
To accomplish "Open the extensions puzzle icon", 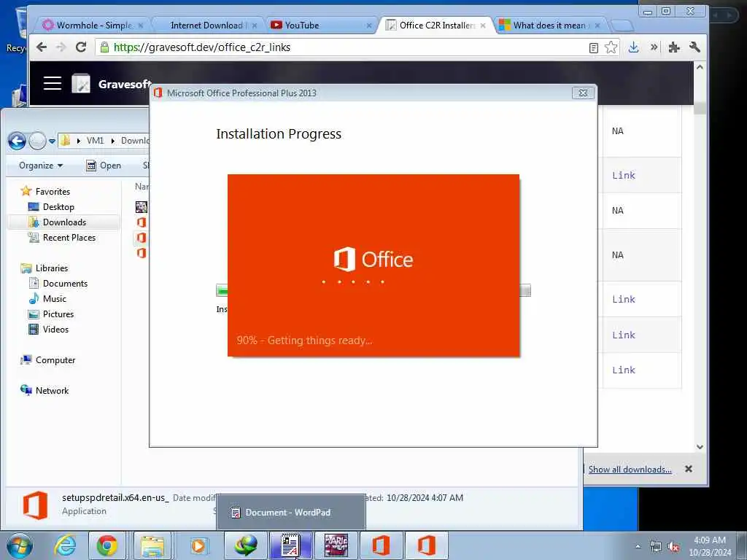I will tap(673, 47).
